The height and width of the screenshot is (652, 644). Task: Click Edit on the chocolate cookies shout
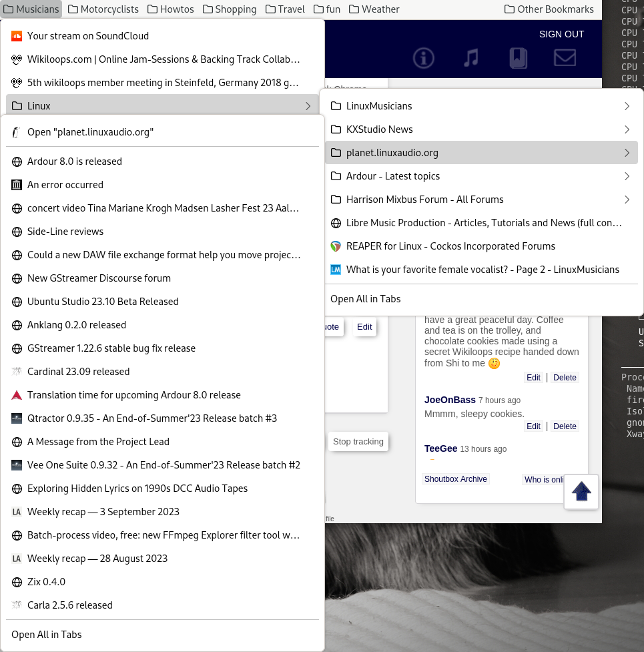[533, 378]
